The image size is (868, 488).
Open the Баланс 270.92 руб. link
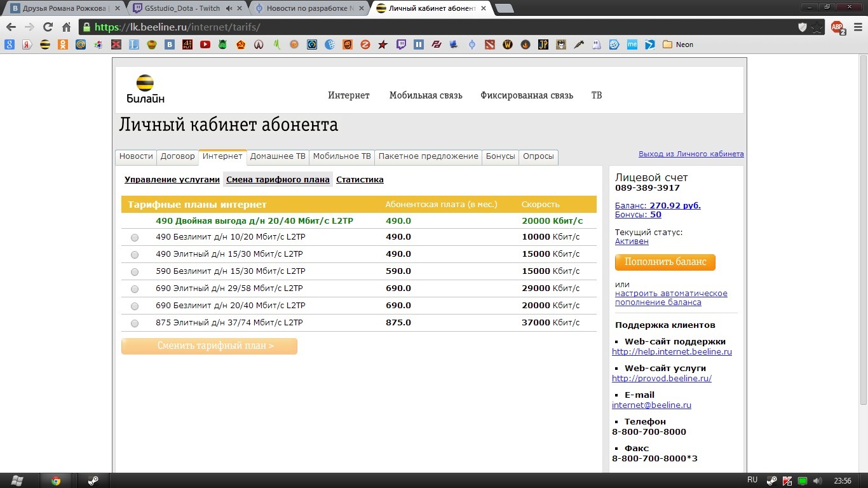658,206
